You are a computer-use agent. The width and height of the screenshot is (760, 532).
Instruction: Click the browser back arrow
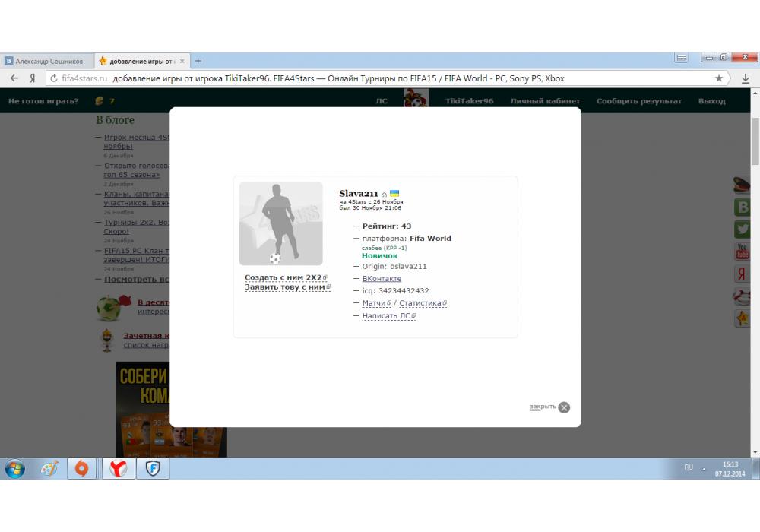point(14,78)
